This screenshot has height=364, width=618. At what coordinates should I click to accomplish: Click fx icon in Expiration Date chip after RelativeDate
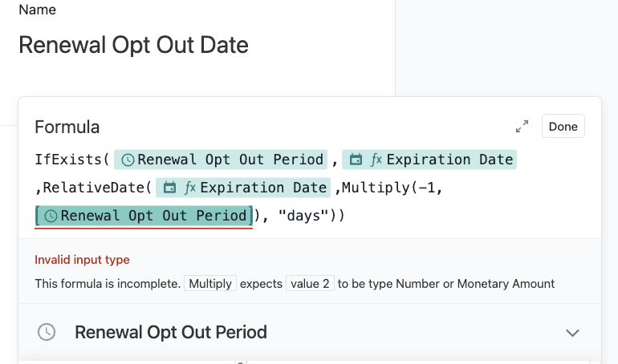pyautogui.click(x=190, y=188)
